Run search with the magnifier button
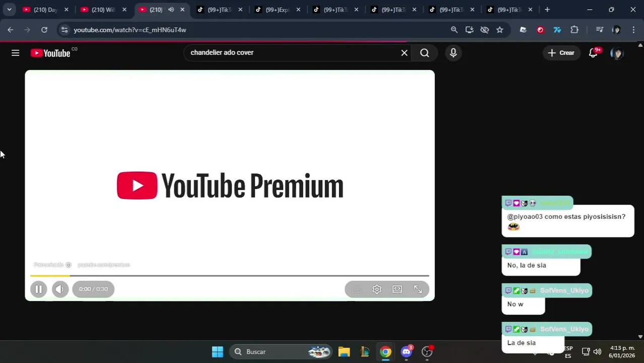The width and height of the screenshot is (644, 363). click(425, 53)
